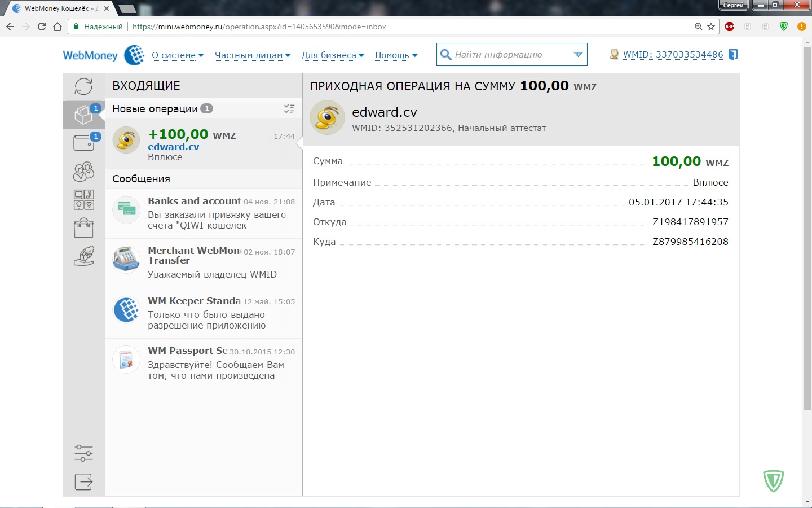The image size is (812, 508).
Task: Click the orange warning extension icon
Action: point(802,27)
